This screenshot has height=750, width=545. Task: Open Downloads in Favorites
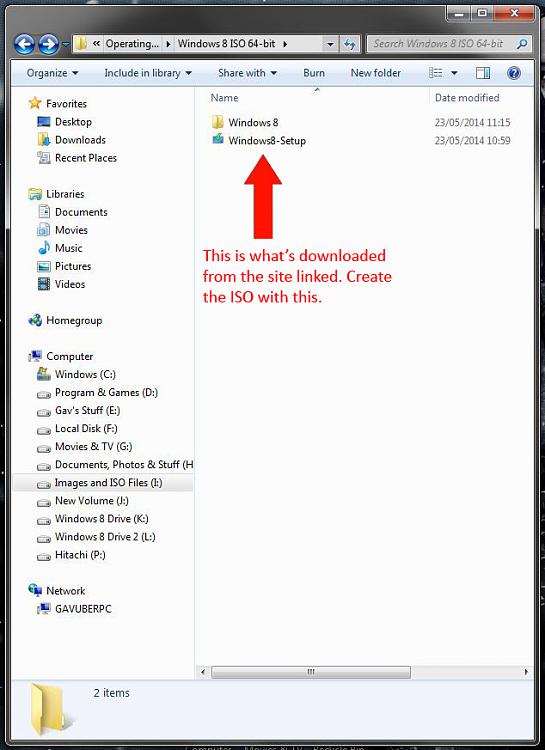pyautogui.click(x=72, y=140)
